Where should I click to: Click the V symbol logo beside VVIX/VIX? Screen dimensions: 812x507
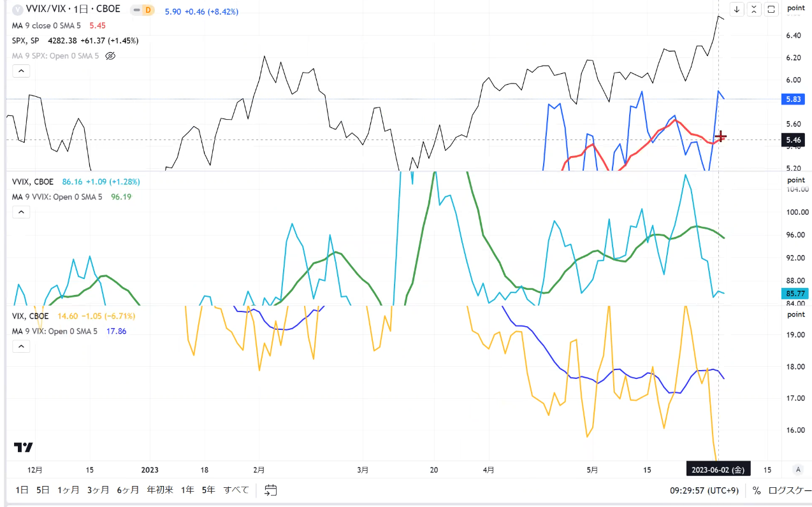17,10
